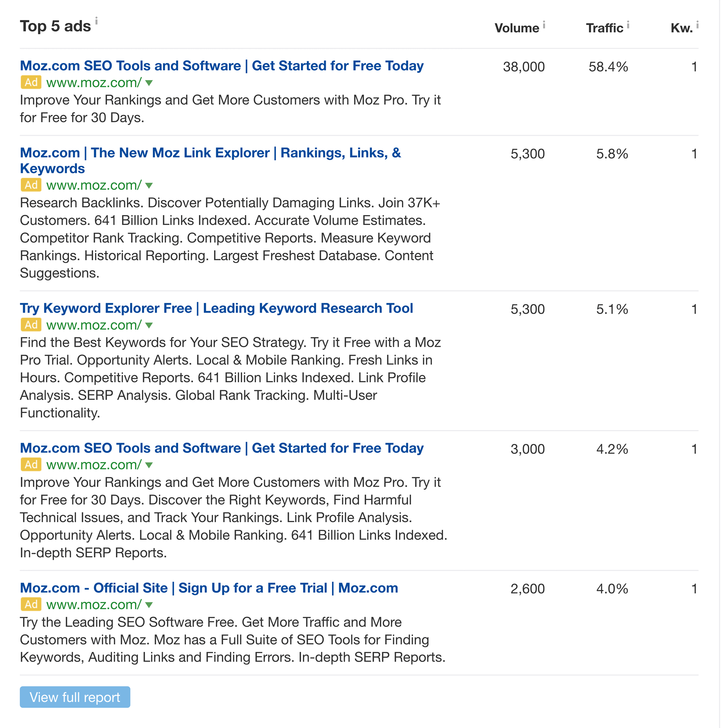Open The New Moz Link Explorer ad title

[x=210, y=161]
